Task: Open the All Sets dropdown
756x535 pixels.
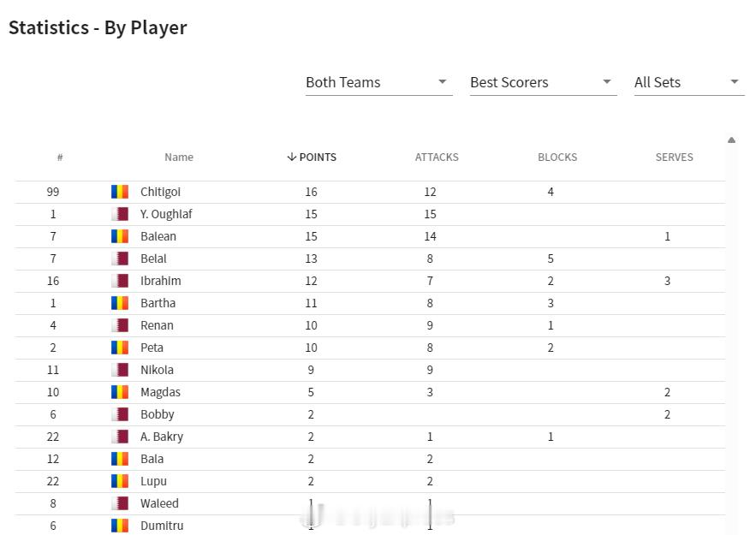Action: (689, 82)
